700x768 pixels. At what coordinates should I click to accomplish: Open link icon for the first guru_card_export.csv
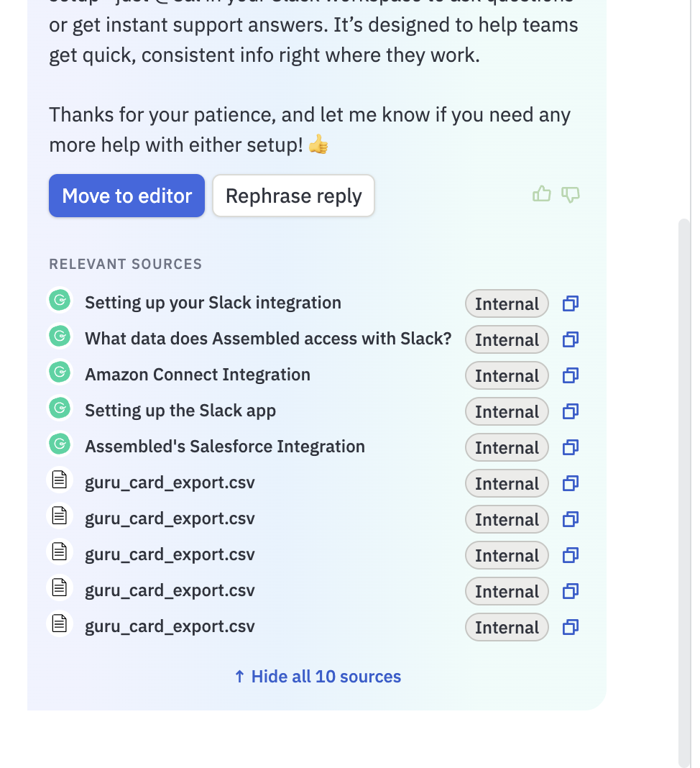point(571,483)
